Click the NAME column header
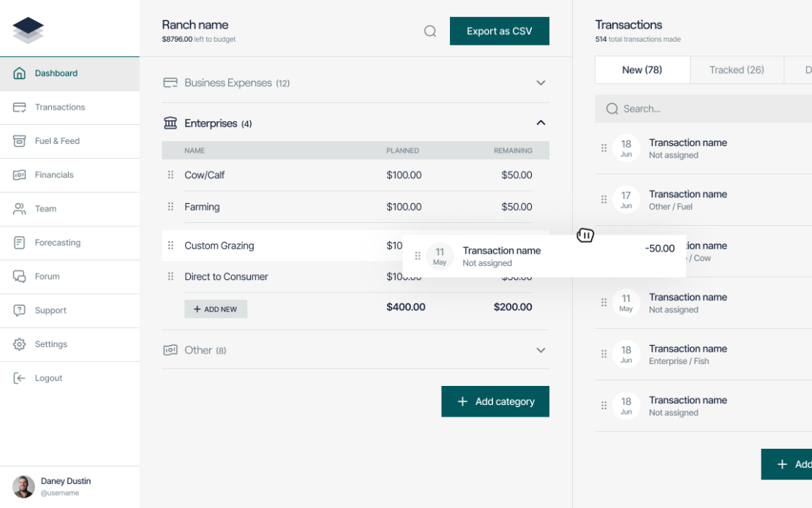Image resolution: width=812 pixels, height=508 pixels. coord(194,151)
